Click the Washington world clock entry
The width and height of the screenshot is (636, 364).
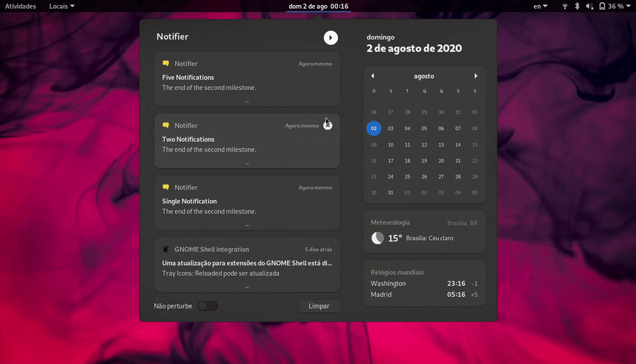[422, 283]
